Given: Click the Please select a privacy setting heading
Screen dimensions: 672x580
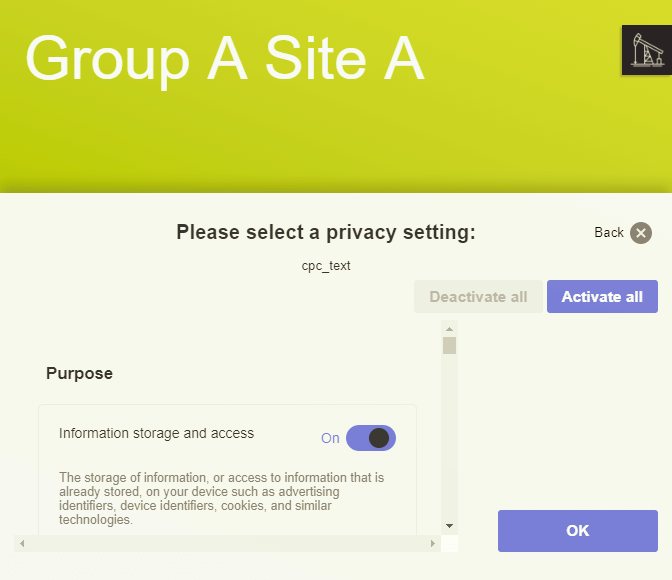Looking at the screenshot, I should [326, 232].
